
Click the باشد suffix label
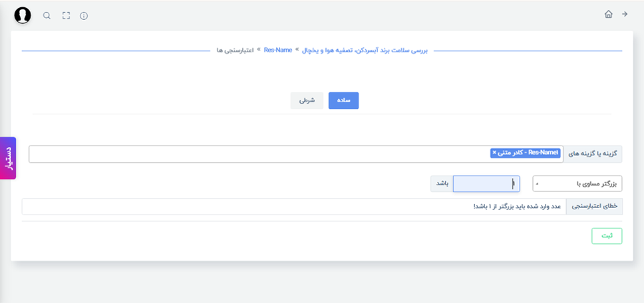[x=442, y=183]
